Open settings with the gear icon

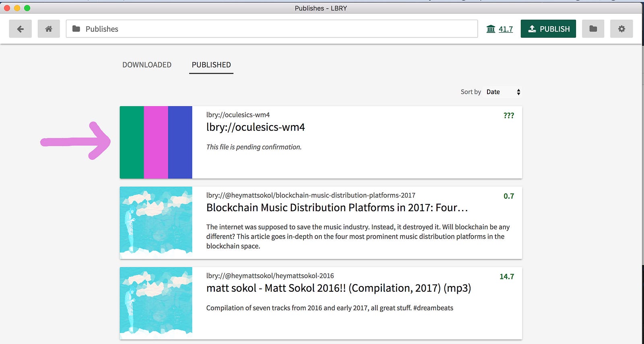pos(621,29)
